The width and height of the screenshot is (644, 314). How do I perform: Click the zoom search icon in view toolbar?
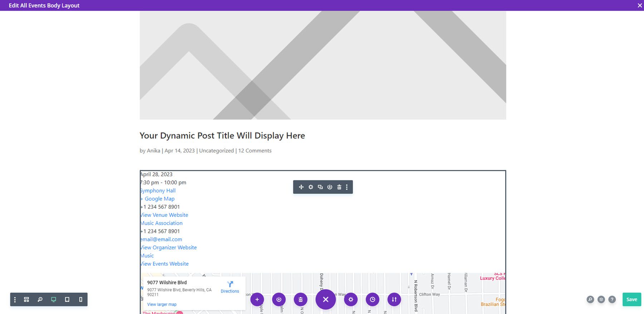(x=40, y=300)
